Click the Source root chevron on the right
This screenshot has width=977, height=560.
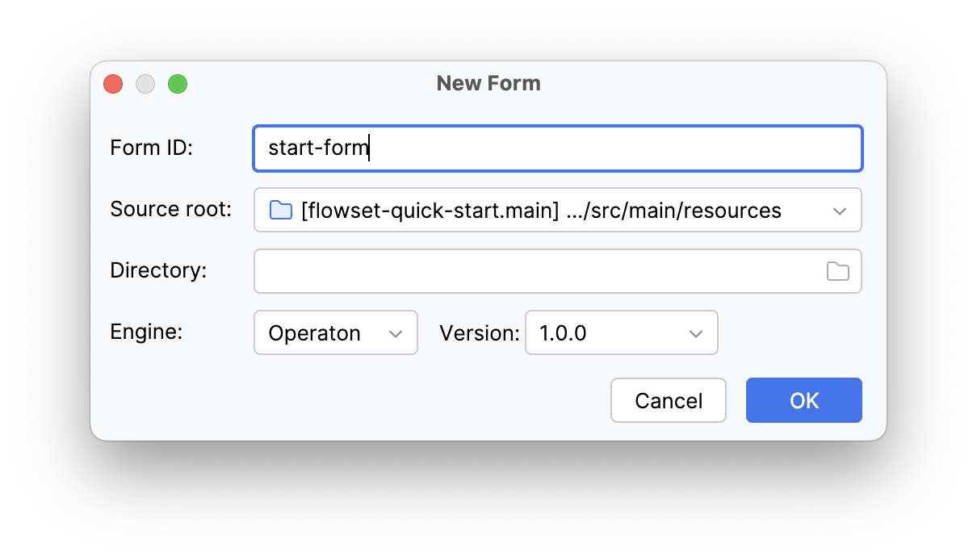[840, 210]
